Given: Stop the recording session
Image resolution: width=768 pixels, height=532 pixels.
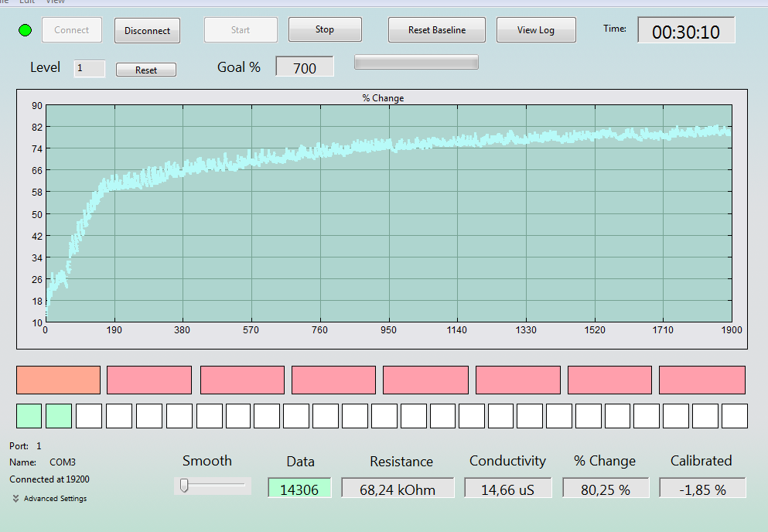Looking at the screenshot, I should [325, 29].
